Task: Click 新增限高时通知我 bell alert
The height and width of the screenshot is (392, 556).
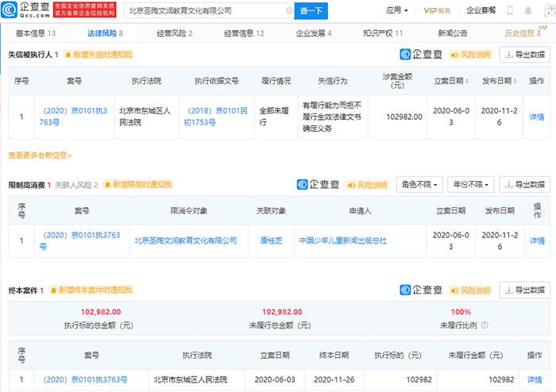Action: (137, 185)
